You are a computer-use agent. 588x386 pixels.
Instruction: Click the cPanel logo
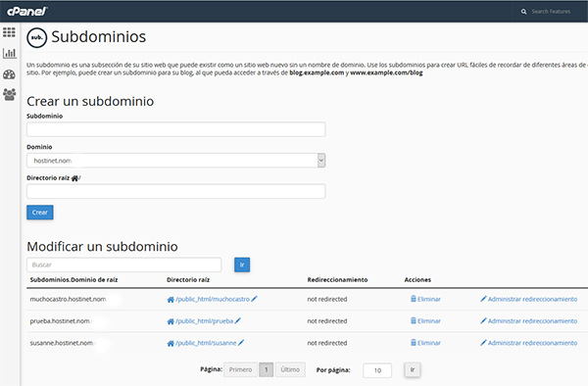pyautogui.click(x=27, y=11)
